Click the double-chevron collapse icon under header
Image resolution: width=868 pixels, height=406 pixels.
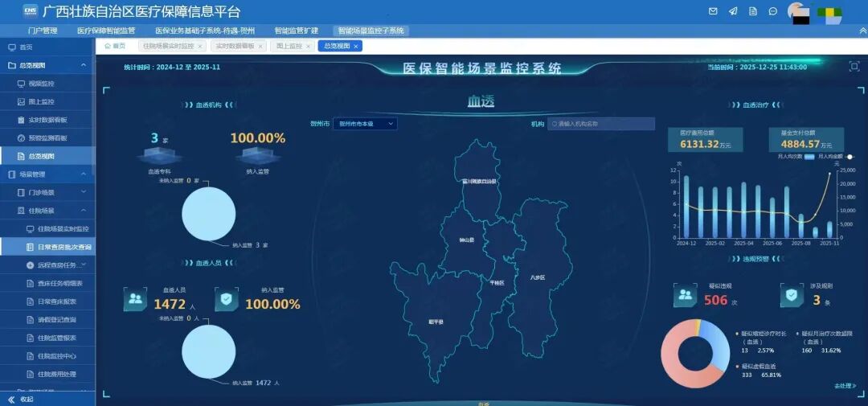[x=862, y=31]
